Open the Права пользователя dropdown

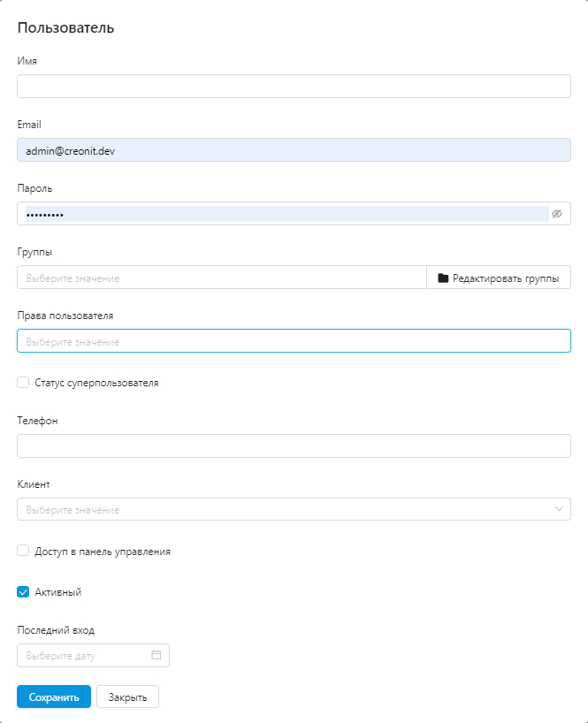coord(294,341)
